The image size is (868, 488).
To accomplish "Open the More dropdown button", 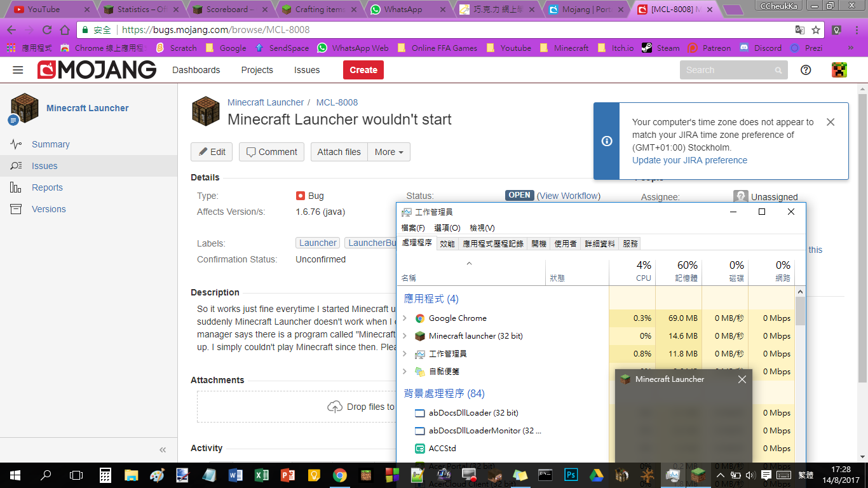I will pos(389,152).
